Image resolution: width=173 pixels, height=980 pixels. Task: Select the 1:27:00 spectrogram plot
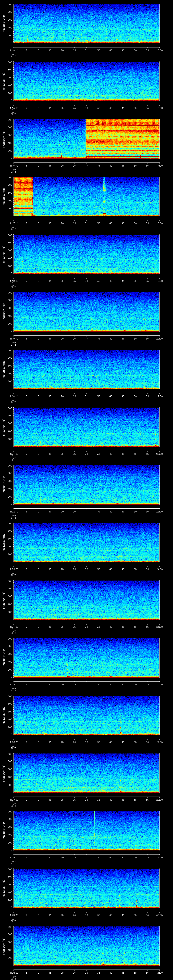pyautogui.click(x=87, y=773)
